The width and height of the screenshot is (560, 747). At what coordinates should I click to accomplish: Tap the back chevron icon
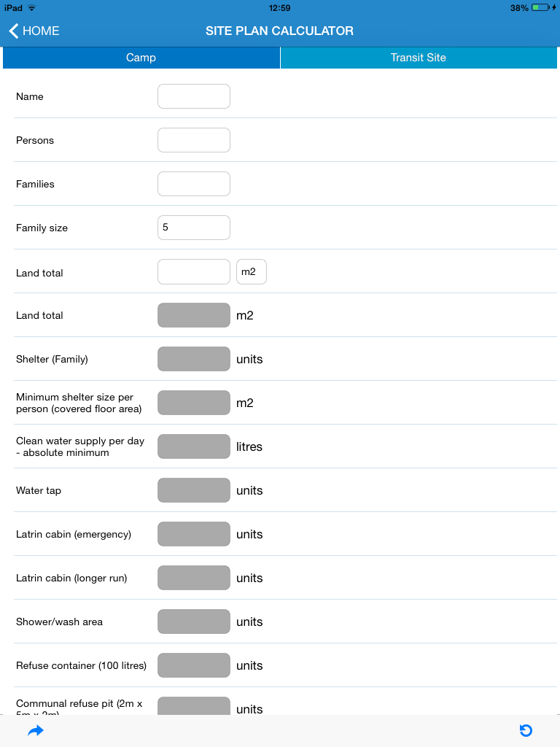[x=13, y=31]
